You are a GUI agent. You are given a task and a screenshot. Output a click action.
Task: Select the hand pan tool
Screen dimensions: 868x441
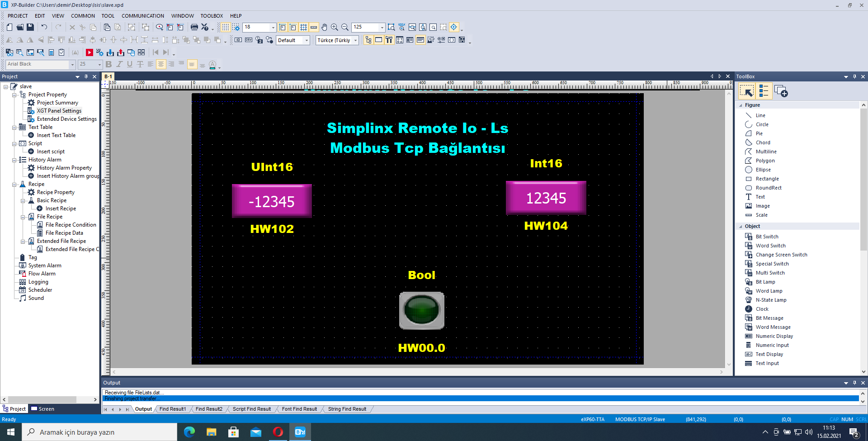click(324, 27)
